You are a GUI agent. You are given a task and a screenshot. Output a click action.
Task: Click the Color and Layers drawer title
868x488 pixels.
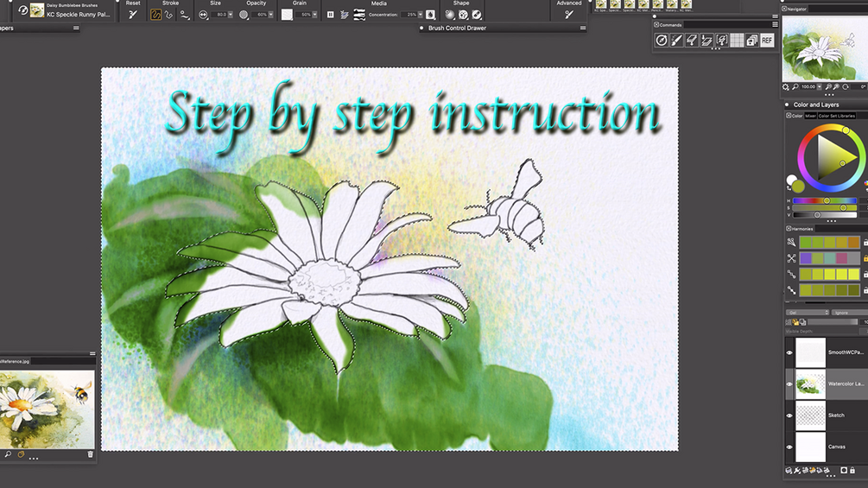click(x=816, y=105)
